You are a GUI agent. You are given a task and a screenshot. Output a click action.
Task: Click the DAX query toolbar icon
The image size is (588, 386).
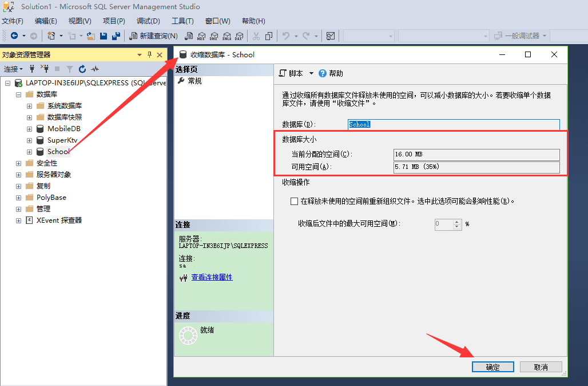click(x=239, y=36)
